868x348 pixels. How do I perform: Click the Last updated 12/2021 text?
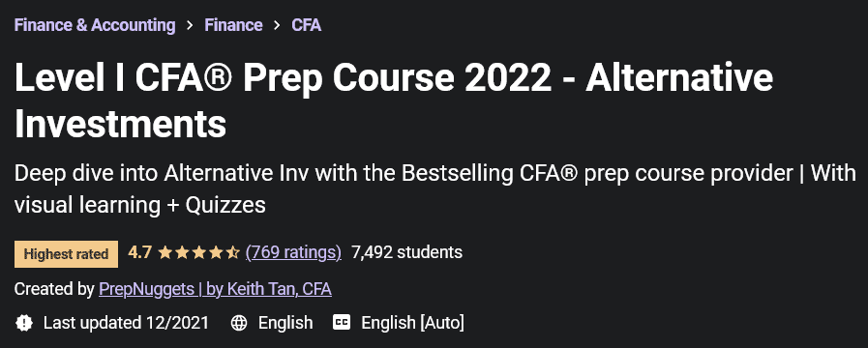pyautogui.click(x=126, y=323)
